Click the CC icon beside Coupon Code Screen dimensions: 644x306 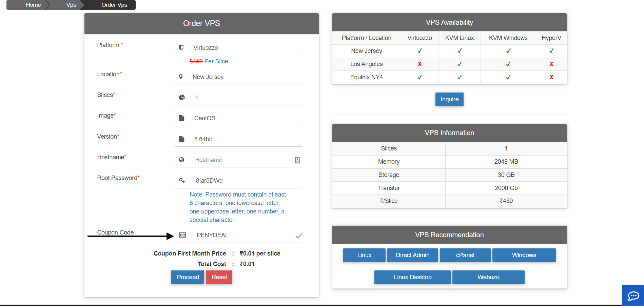click(x=182, y=235)
